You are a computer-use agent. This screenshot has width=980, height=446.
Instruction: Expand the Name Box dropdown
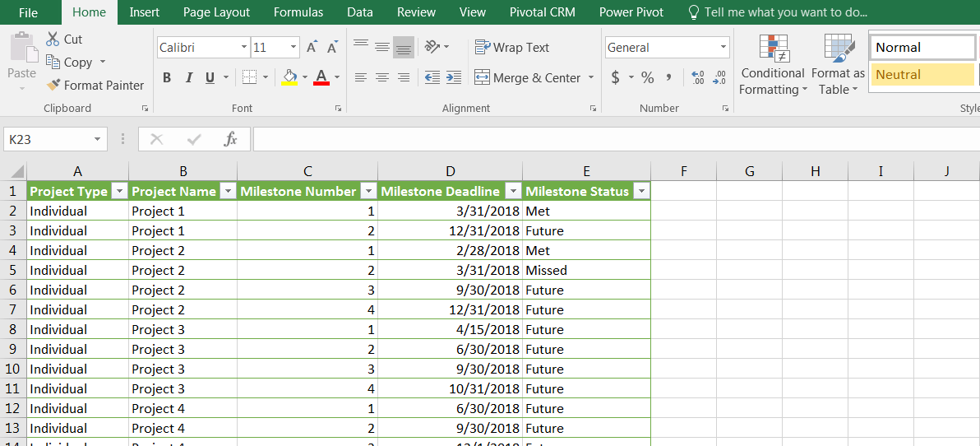point(98,140)
